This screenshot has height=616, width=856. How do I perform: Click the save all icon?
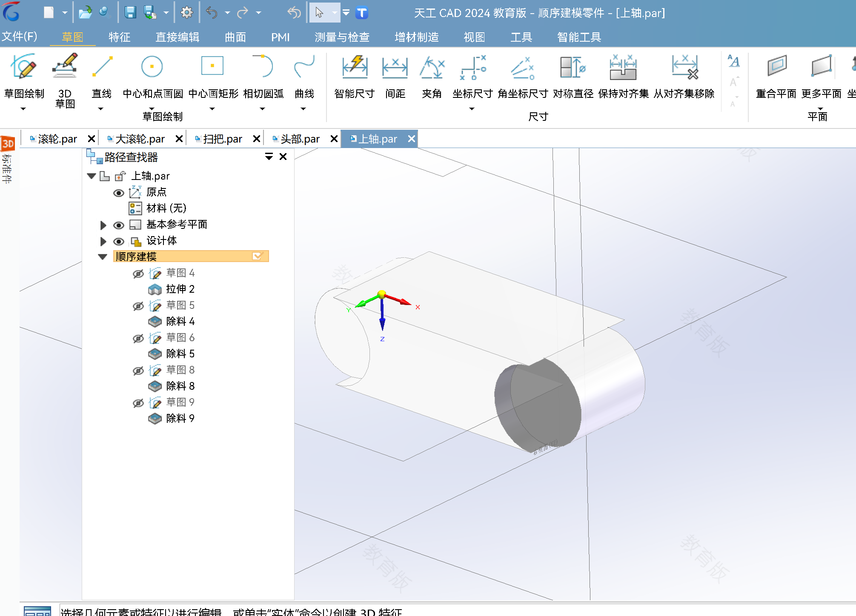150,13
